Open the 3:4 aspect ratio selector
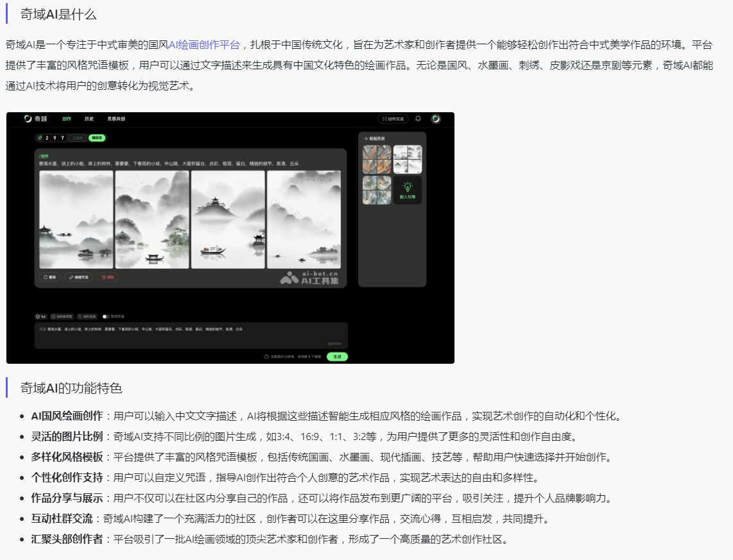The width and height of the screenshot is (733, 560). click(x=40, y=317)
